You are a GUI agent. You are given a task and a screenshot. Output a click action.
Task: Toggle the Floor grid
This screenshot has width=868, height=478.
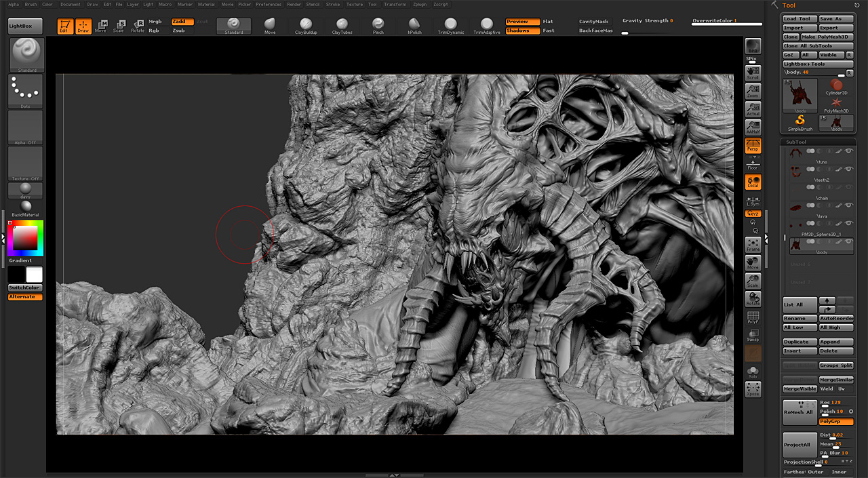pyautogui.click(x=753, y=163)
